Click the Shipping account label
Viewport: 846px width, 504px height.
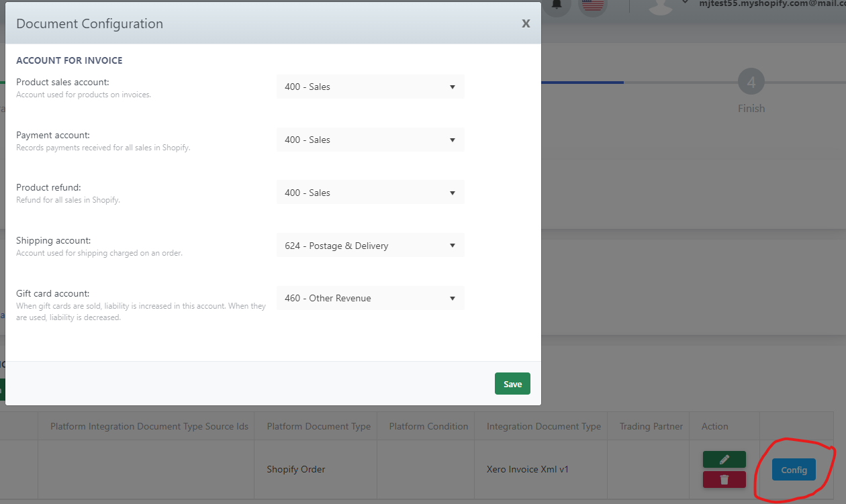[54, 240]
